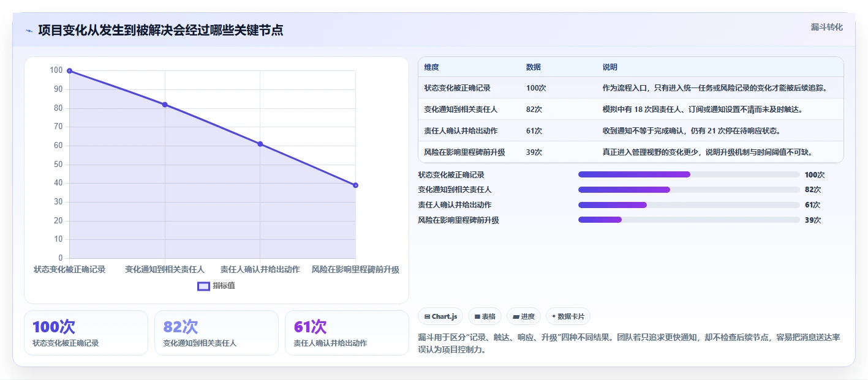Screen dimensions: 868x380
Task: Click the chart data point at value 100
Action: 69,71
